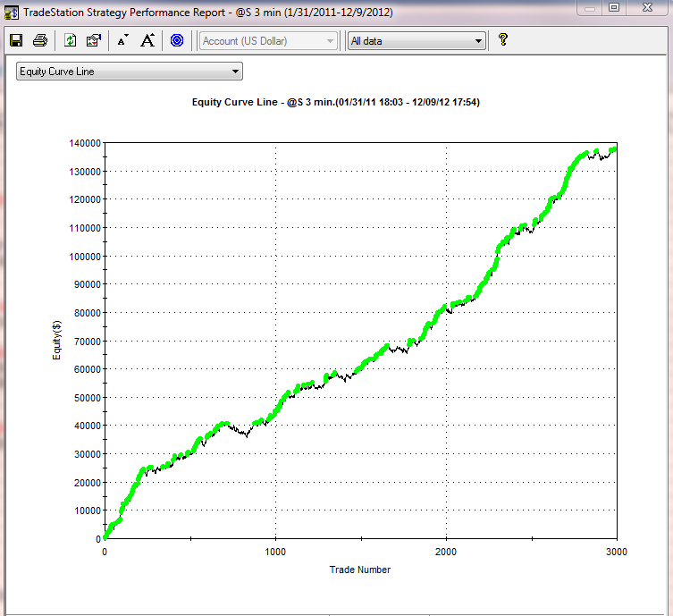Viewport: 673px width, 616px height.
Task: Refresh the performance report data
Action: (71, 40)
